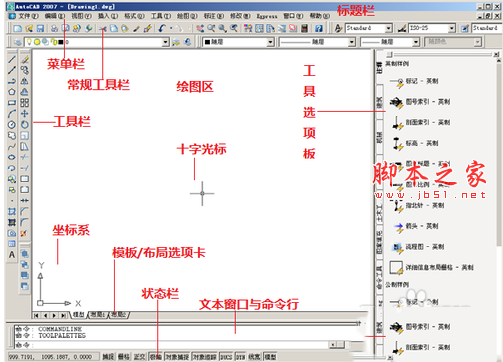Click the Zoom realtime magnifier icon
Viewport: 503px width, 362px height.
(x=211, y=28)
